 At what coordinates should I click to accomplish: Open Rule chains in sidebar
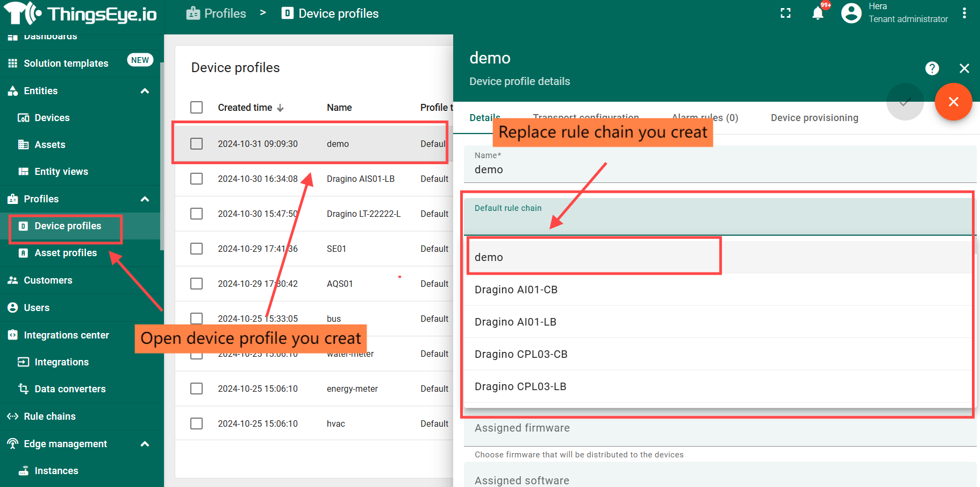[49, 417]
